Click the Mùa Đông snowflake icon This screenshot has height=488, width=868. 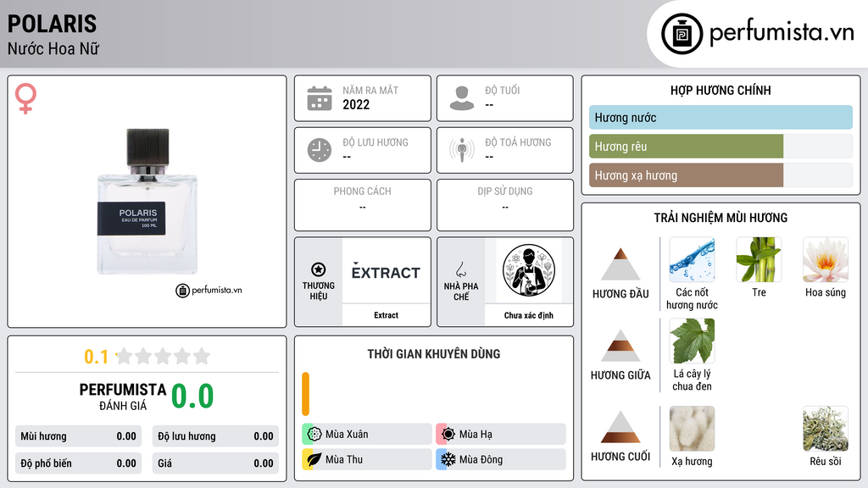point(448,459)
